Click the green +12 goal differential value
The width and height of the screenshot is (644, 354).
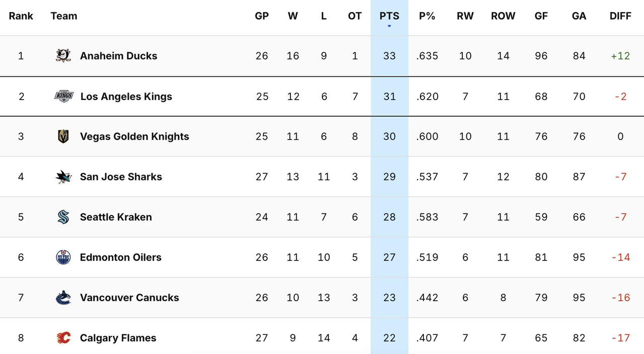(x=620, y=56)
